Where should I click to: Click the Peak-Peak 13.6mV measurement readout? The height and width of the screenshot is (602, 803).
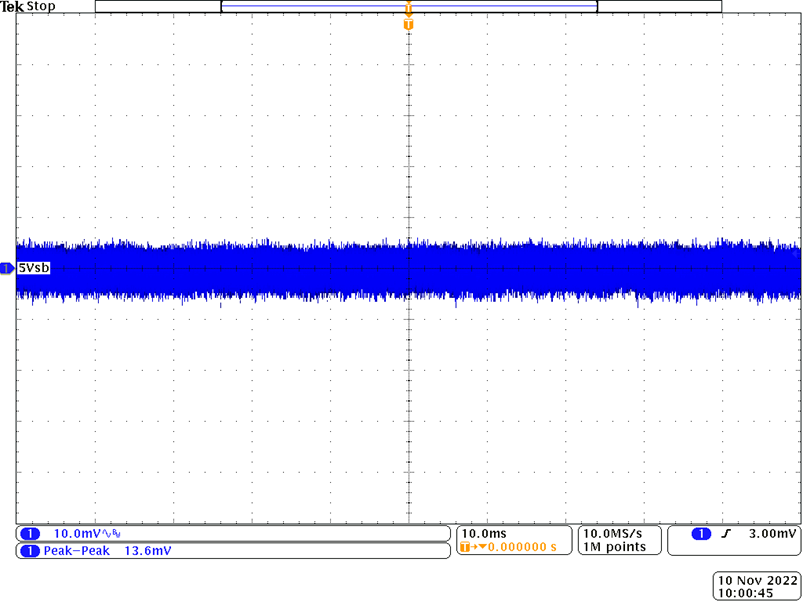click(107, 551)
